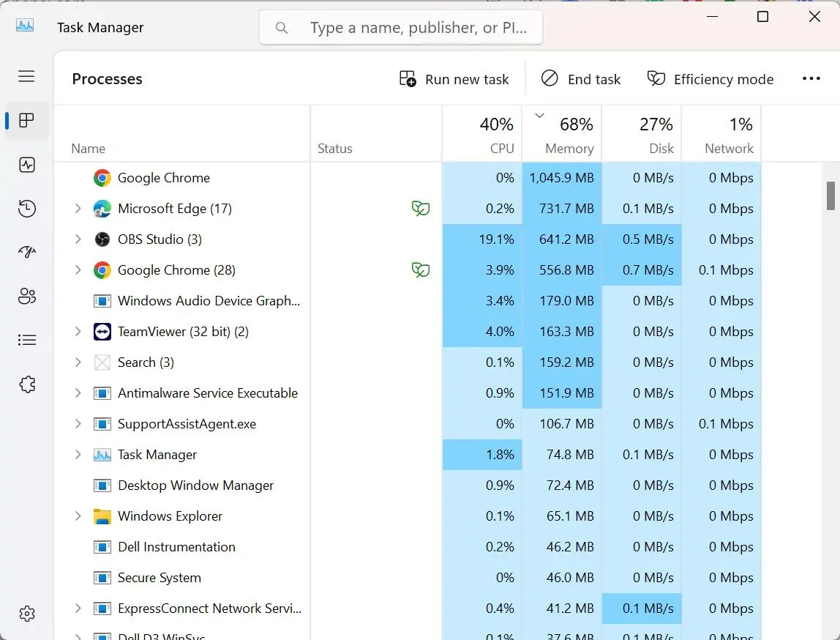The width and height of the screenshot is (840, 640).
Task: Click the Search process icon
Action: point(102,362)
